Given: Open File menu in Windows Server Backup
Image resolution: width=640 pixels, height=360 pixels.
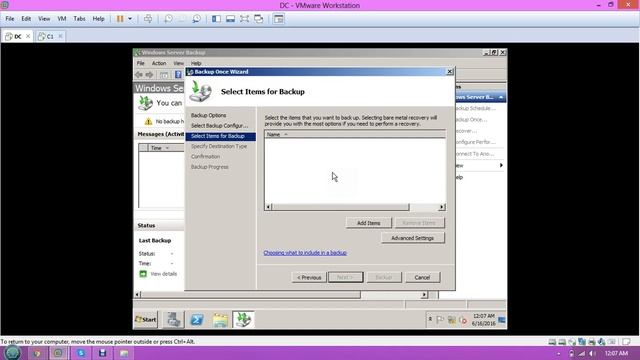Looking at the screenshot, I should pyautogui.click(x=140, y=63).
